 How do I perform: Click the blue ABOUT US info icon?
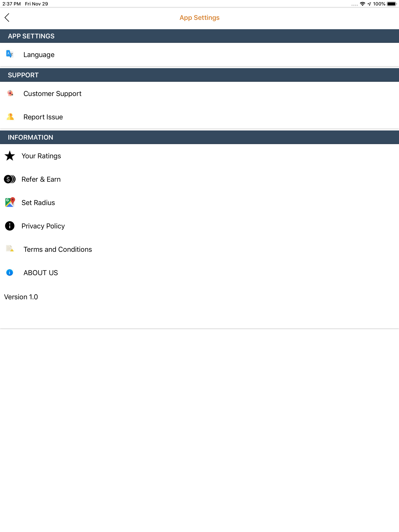point(10,272)
